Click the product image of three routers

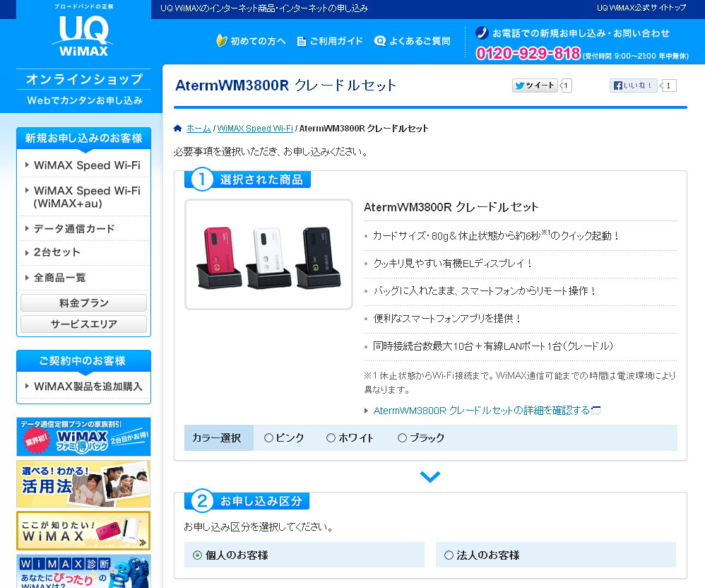coord(269,254)
